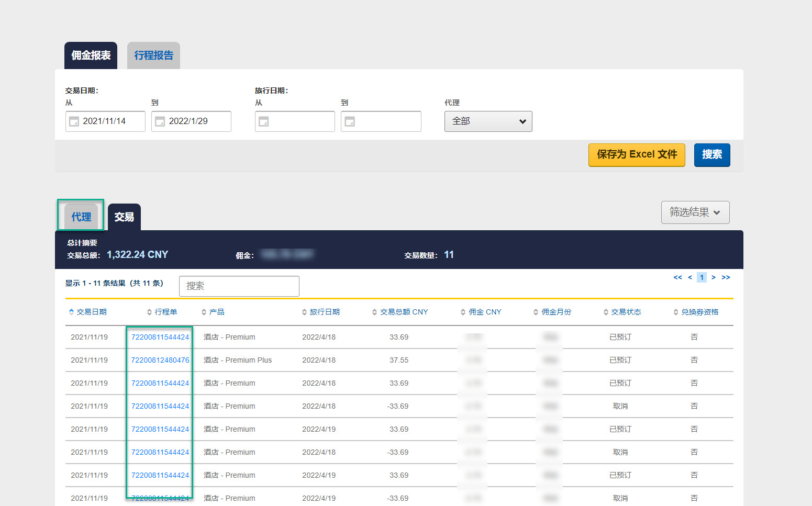This screenshot has width=812, height=506.
Task: Open calendar icon for transaction date from
Action: (74, 121)
